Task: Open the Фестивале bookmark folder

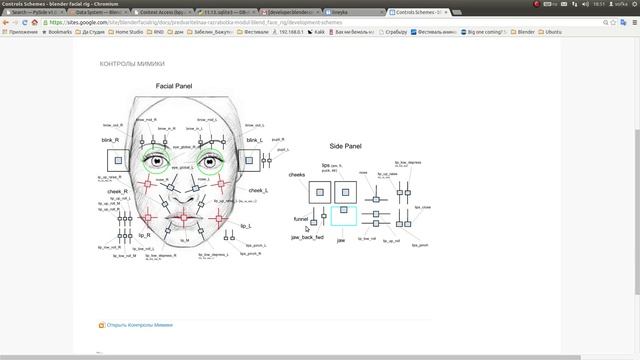Action: [x=253, y=32]
